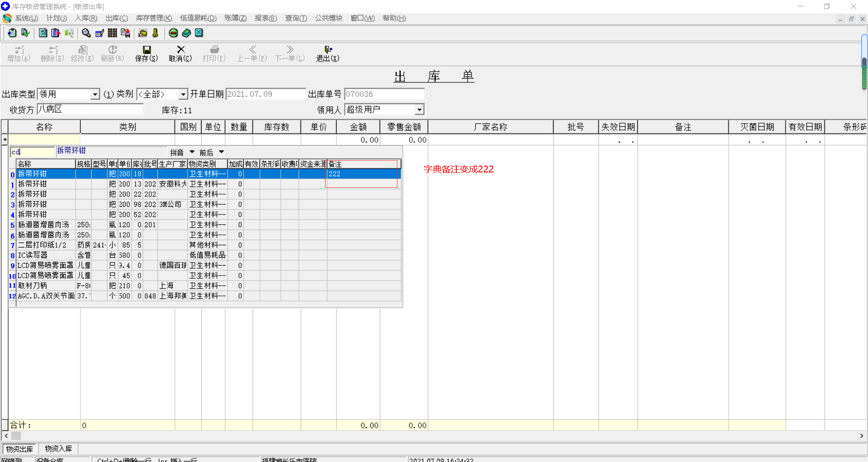Click the 厂家名称 column header in the order grid
This screenshot has height=462, width=868.
click(x=491, y=127)
